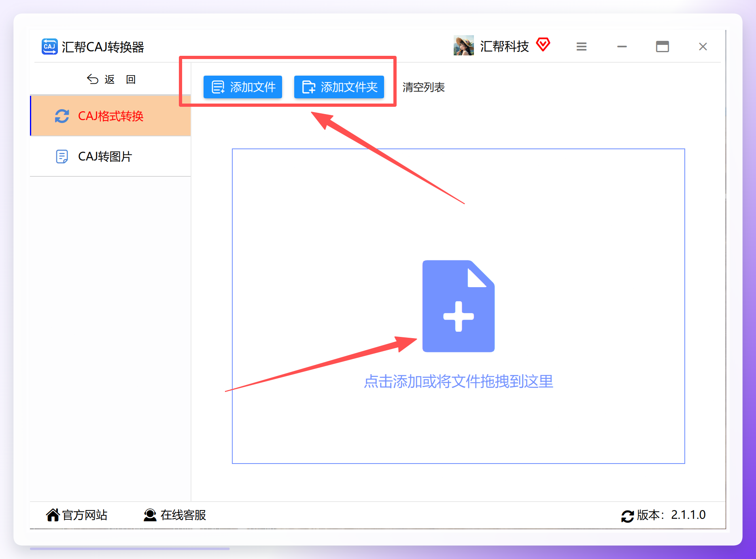756x559 pixels.
Task: Open the 在线客服 support link
Action: (175, 515)
